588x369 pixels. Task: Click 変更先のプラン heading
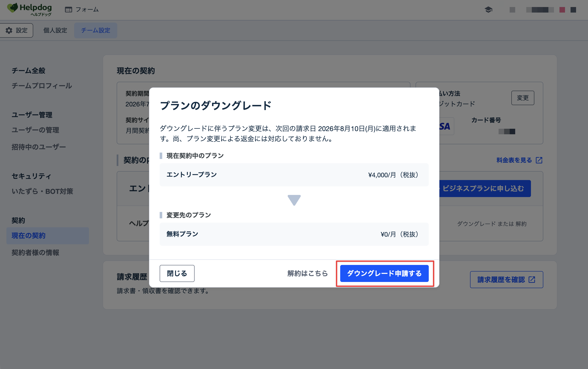coord(189,215)
